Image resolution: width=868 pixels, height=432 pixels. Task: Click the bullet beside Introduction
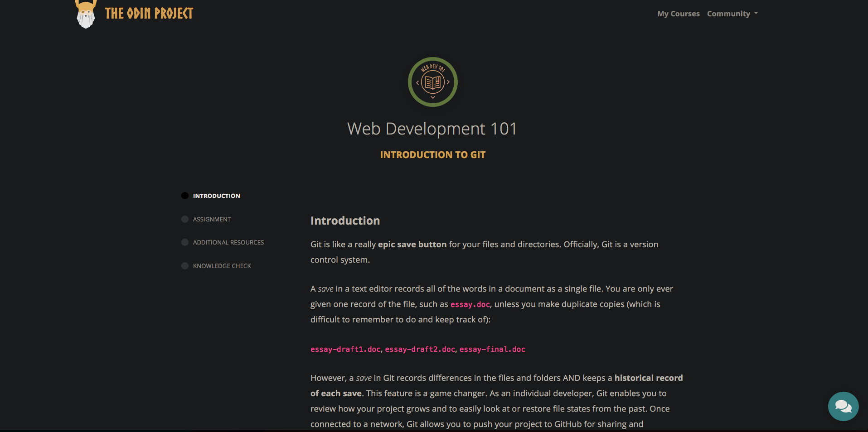tap(185, 196)
